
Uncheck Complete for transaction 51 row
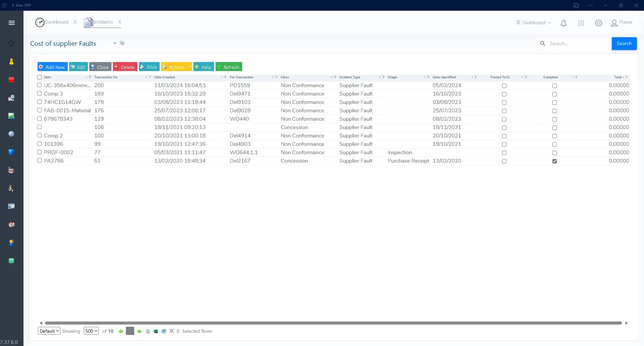point(555,161)
